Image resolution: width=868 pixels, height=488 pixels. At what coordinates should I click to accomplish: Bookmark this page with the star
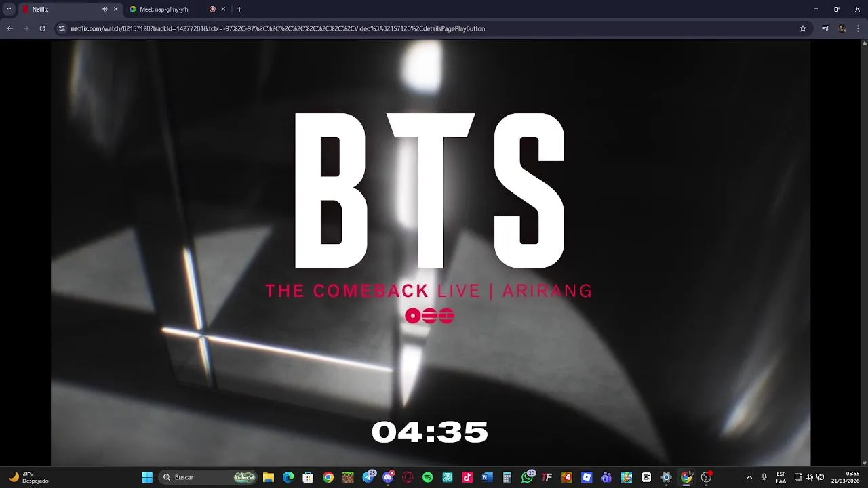click(803, 28)
